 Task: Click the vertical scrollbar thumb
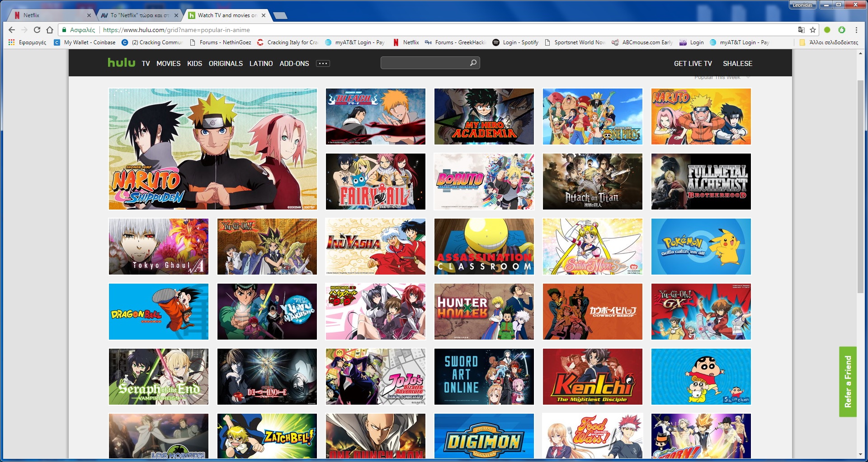pos(860,186)
